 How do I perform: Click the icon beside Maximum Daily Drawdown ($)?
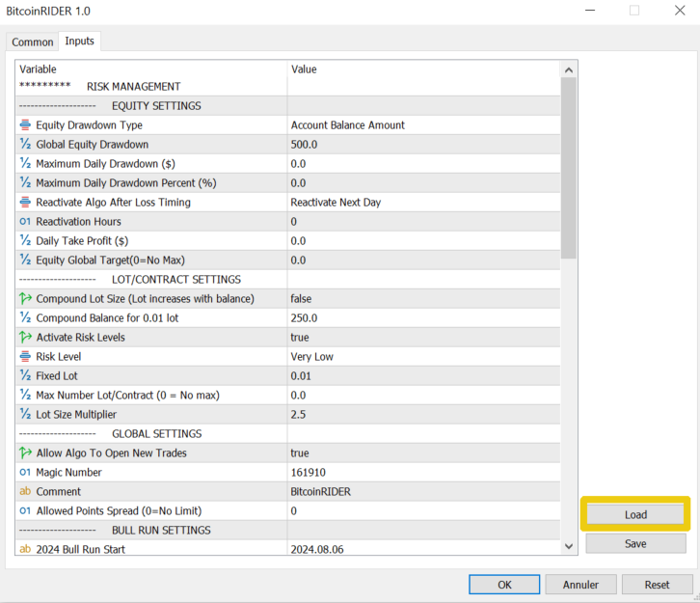pyautogui.click(x=25, y=163)
